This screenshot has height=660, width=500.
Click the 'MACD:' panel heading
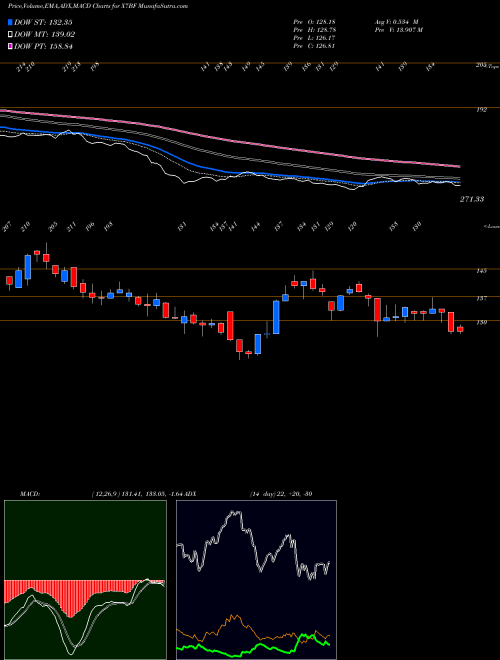tap(29, 494)
